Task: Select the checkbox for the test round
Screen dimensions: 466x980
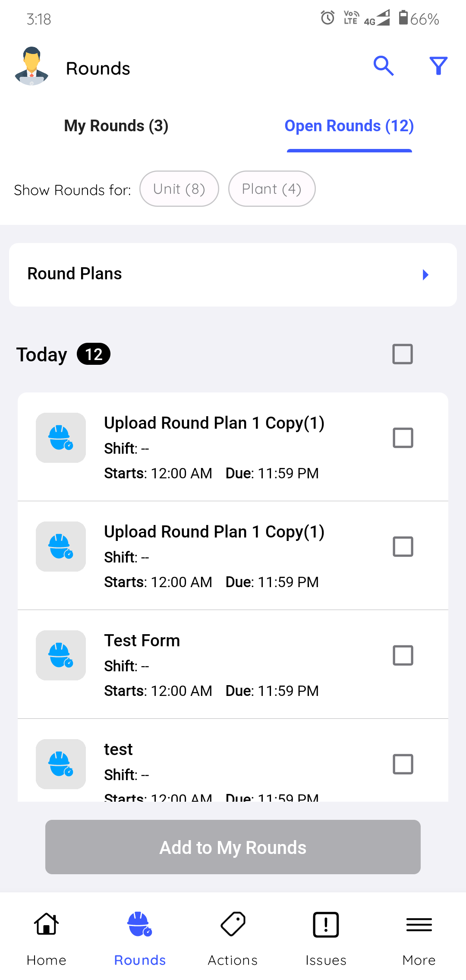Action: 403,764
